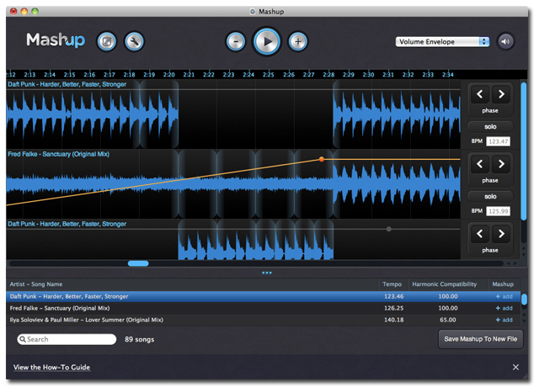Select Ilya Soloviev & Paul Miller row
The height and width of the screenshot is (392, 534).
click(x=264, y=320)
